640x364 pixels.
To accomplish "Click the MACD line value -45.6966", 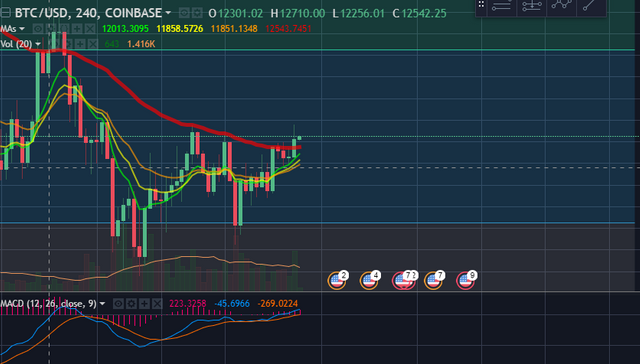I will coord(232,304).
